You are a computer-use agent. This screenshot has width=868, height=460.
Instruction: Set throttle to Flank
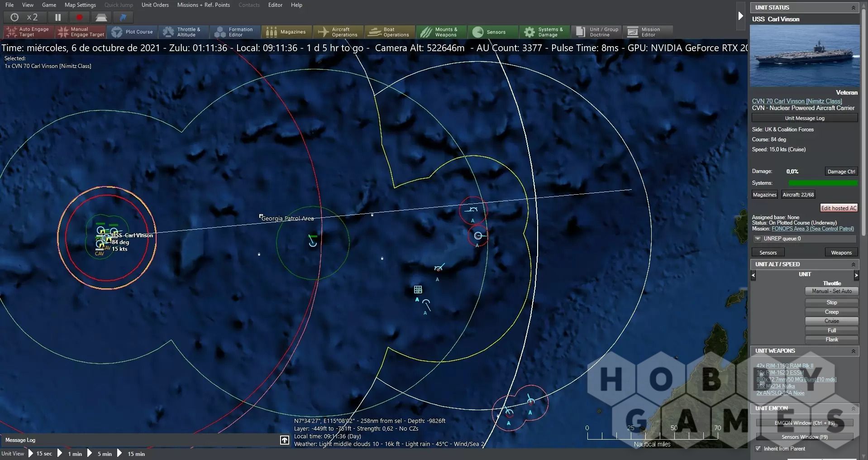point(831,340)
